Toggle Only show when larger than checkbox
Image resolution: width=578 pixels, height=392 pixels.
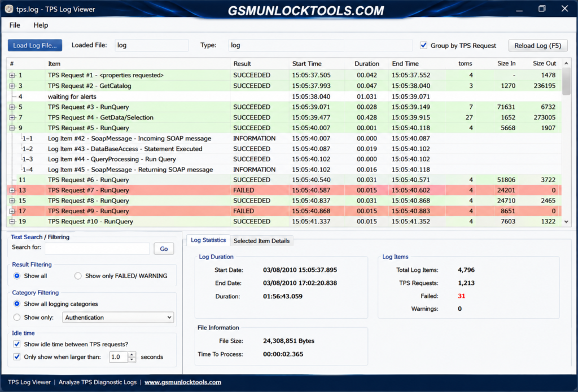click(17, 356)
